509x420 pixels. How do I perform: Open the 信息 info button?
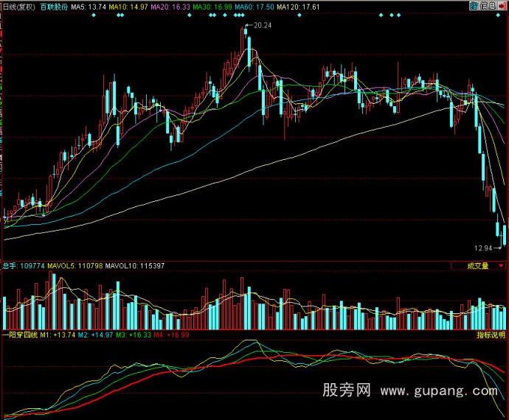(x=488, y=6)
